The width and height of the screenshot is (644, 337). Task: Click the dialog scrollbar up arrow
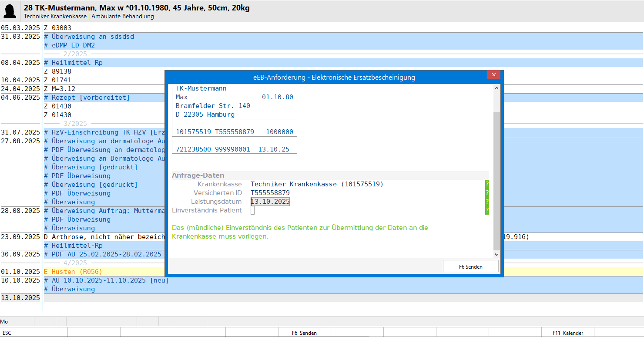[496, 88]
